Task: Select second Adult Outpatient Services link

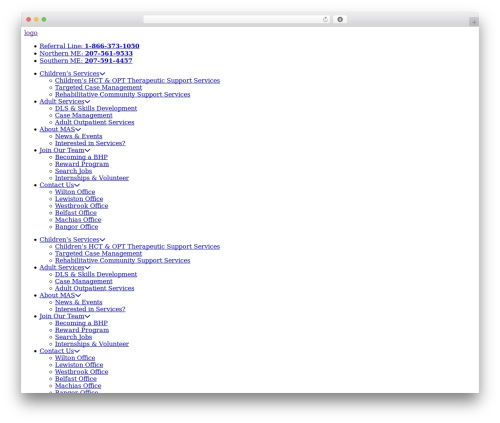Action: [95, 288]
